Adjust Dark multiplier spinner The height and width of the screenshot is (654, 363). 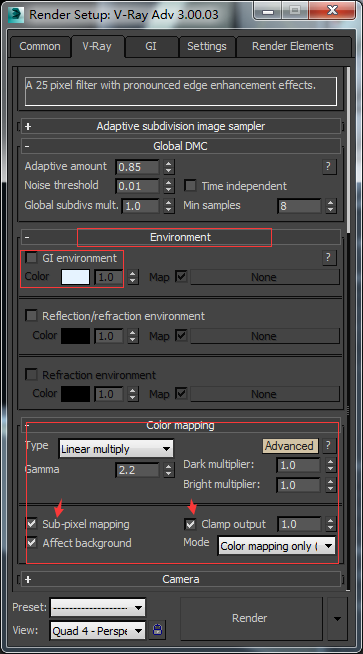pyautogui.click(x=330, y=465)
